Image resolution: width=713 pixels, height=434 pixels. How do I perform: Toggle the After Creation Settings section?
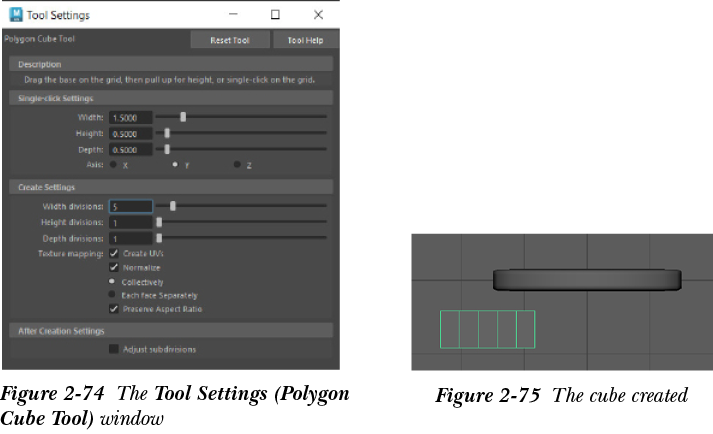coord(61,330)
